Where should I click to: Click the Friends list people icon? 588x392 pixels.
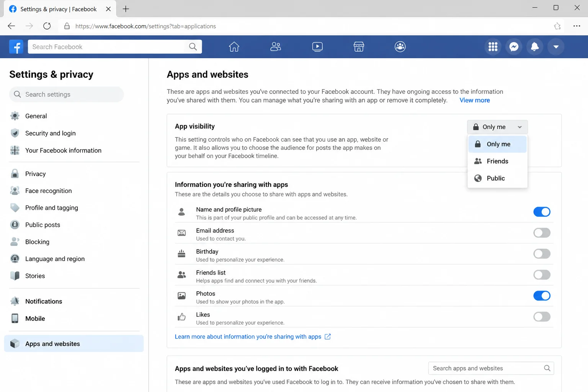(182, 275)
